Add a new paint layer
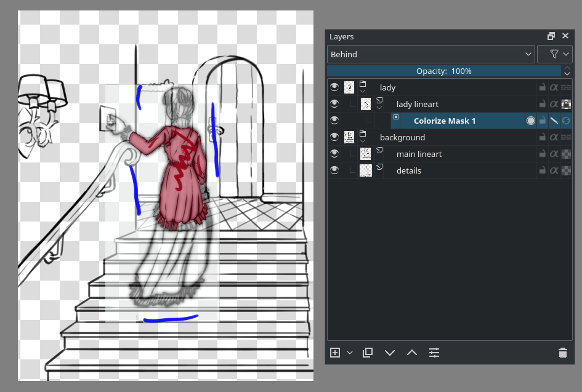Viewport: 582px width, 392px height. pos(334,353)
